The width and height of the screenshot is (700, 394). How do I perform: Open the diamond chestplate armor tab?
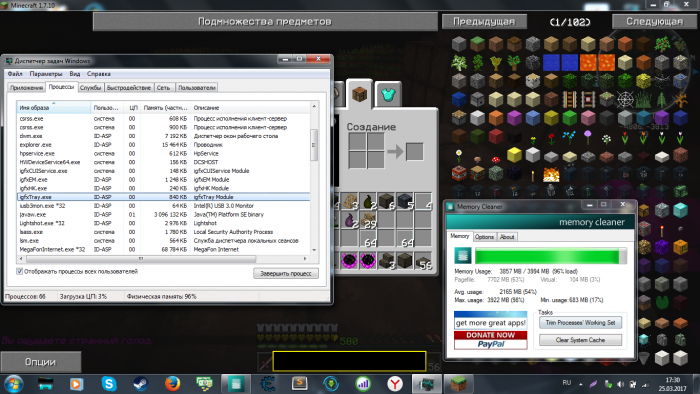(388, 94)
